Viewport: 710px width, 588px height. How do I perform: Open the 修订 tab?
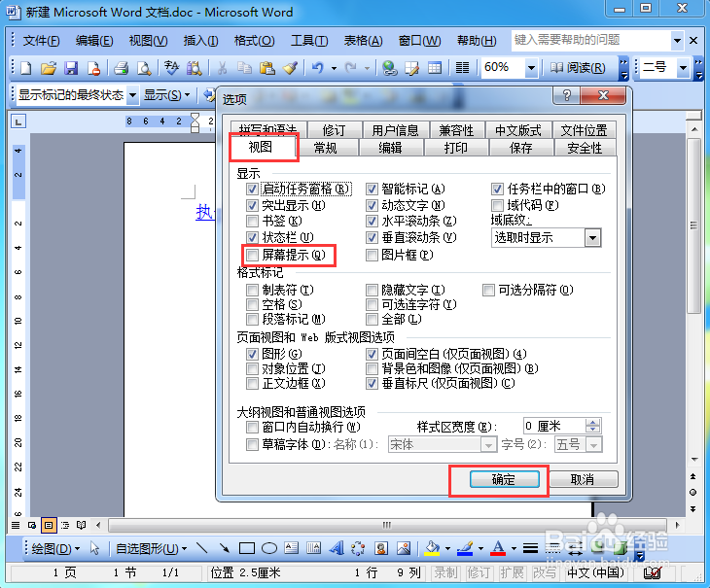coord(335,130)
